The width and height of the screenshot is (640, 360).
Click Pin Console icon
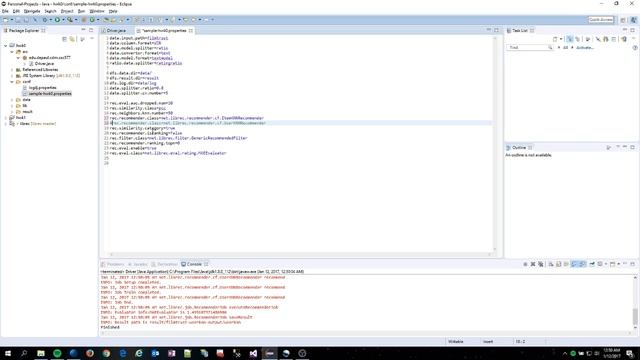[x=592, y=264]
